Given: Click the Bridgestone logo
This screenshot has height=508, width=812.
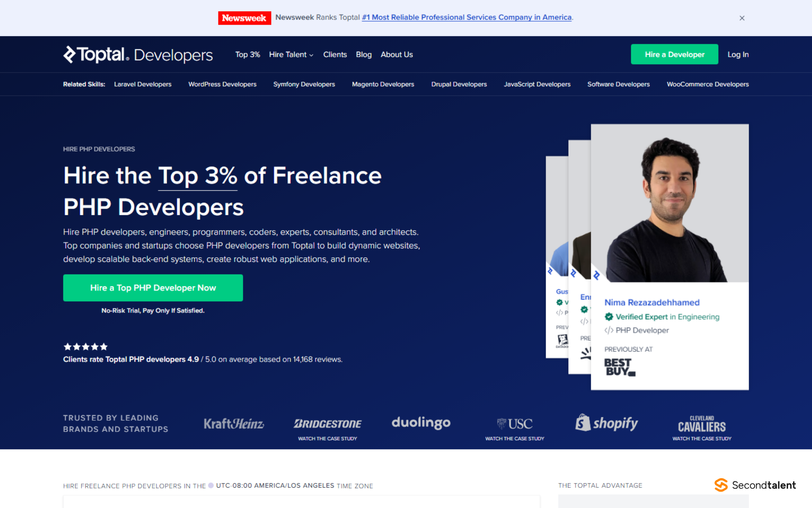Looking at the screenshot, I should pyautogui.click(x=328, y=424).
